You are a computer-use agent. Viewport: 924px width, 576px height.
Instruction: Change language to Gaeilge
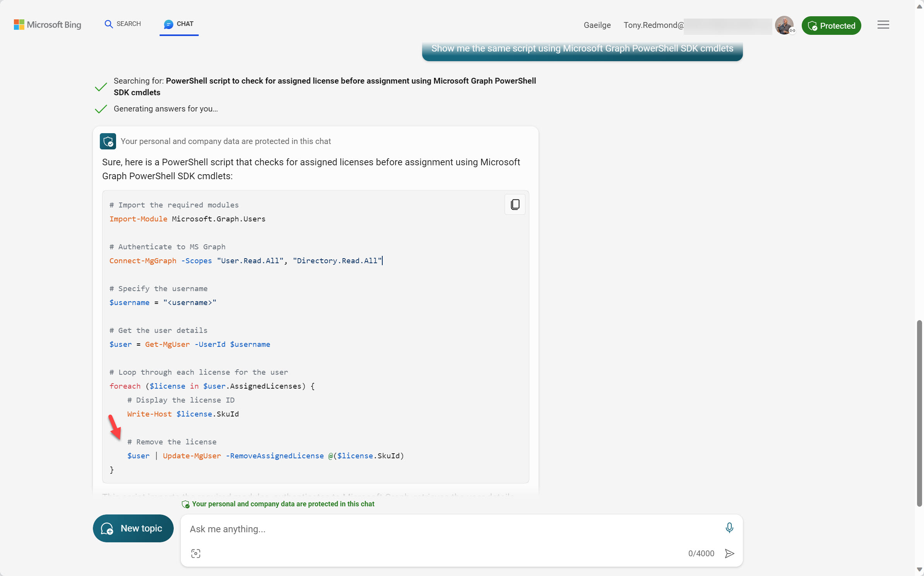tap(597, 25)
